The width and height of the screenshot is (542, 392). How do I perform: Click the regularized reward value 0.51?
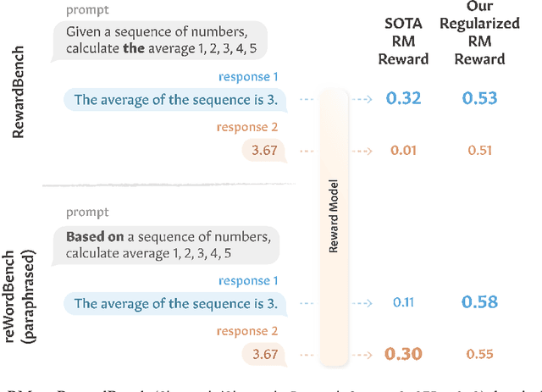479,152
